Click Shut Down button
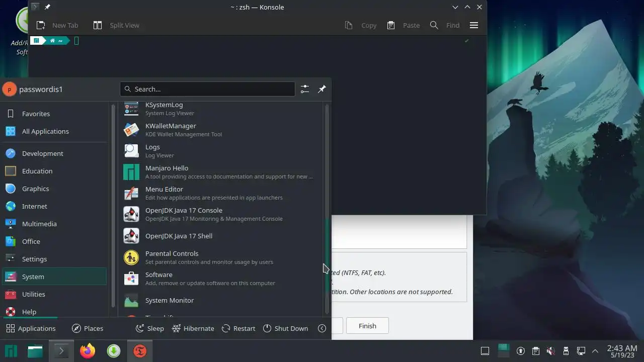 pos(285,328)
